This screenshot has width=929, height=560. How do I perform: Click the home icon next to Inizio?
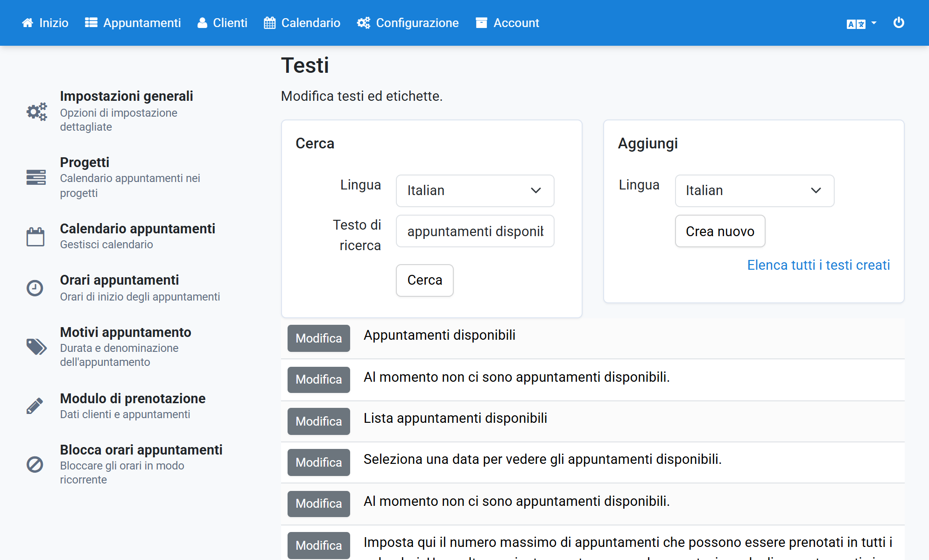[28, 23]
